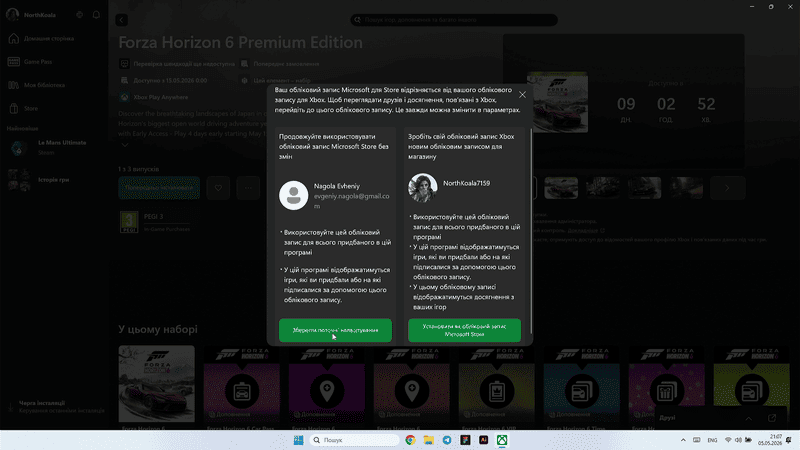
Task: Expand the game description chevron
Action: (124, 145)
